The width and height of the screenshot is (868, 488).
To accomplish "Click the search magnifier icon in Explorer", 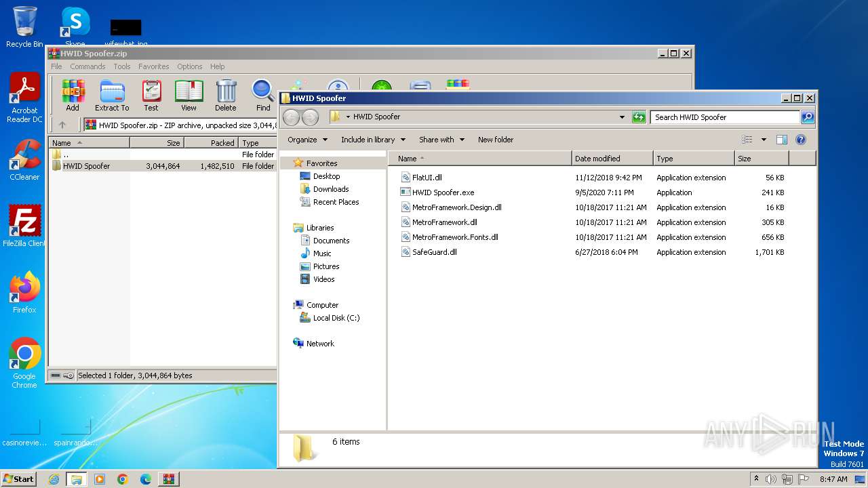I will (807, 117).
